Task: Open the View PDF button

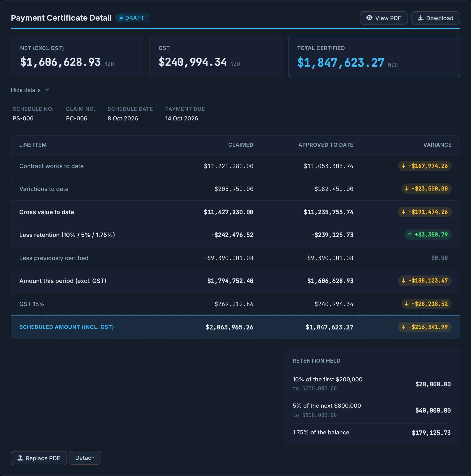Action: [383, 18]
